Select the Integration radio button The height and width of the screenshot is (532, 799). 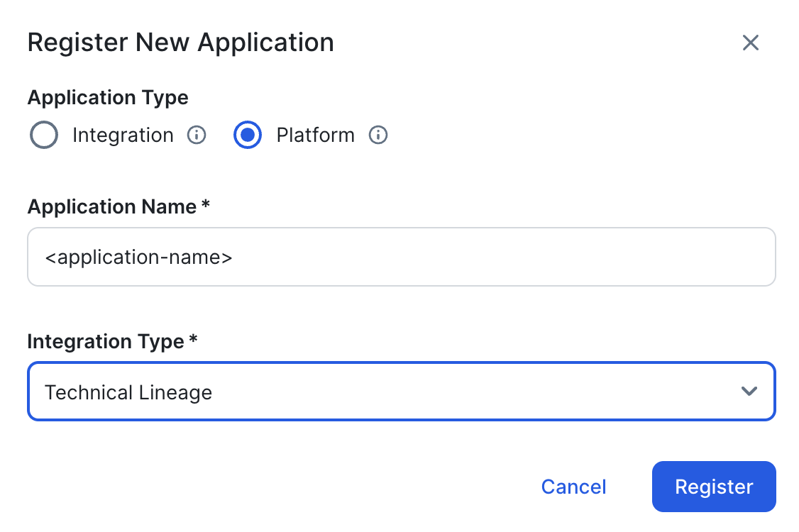tap(44, 135)
